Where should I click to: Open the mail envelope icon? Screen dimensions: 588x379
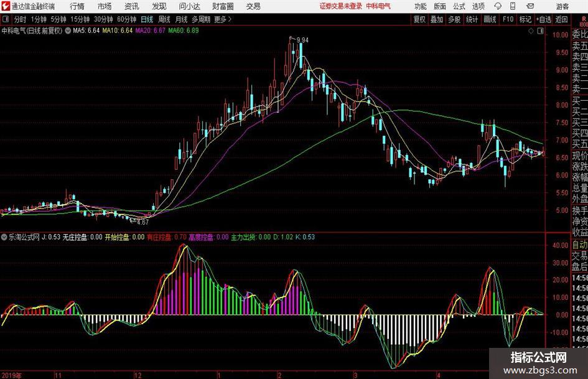point(530,6)
